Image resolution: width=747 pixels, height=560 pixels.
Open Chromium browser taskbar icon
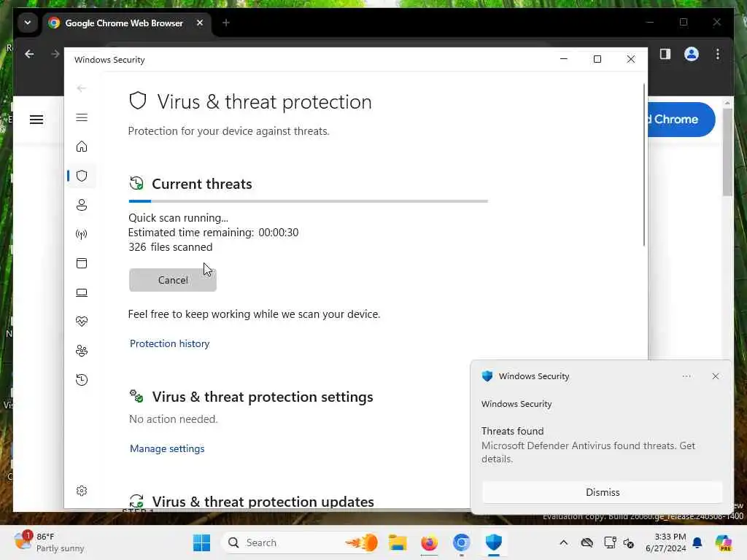click(461, 542)
